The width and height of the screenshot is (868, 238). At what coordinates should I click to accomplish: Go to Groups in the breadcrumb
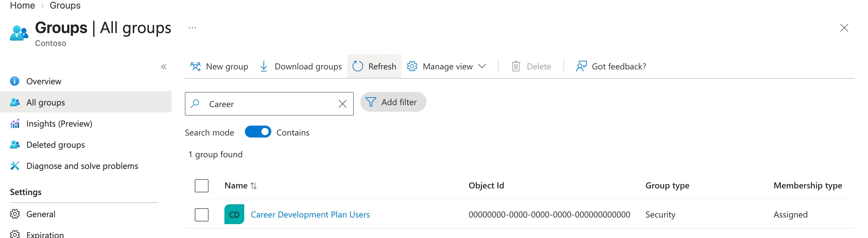[65, 5]
